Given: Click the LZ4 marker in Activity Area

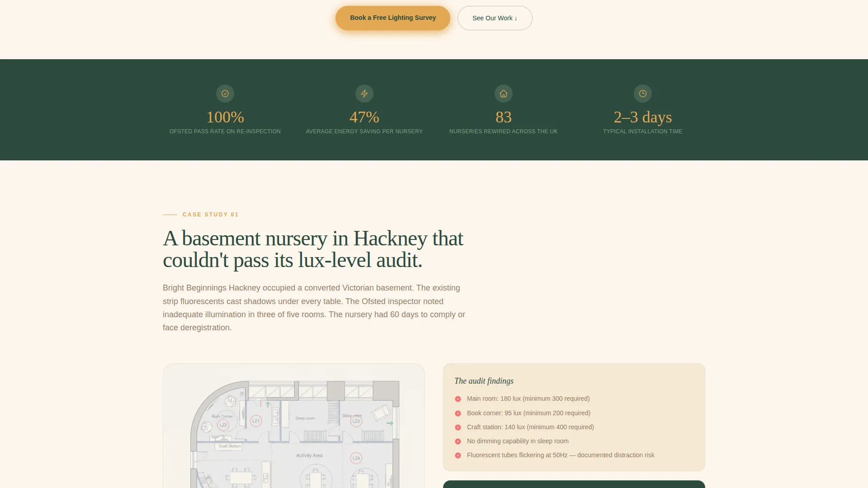Looking at the screenshot, I should click(356, 458).
